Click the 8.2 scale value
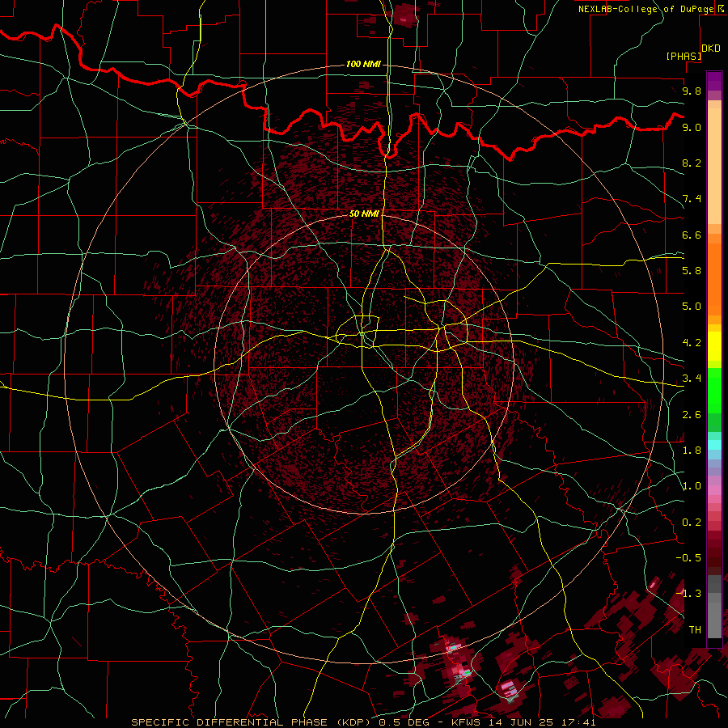Image resolution: width=728 pixels, height=728 pixels. [x=692, y=163]
